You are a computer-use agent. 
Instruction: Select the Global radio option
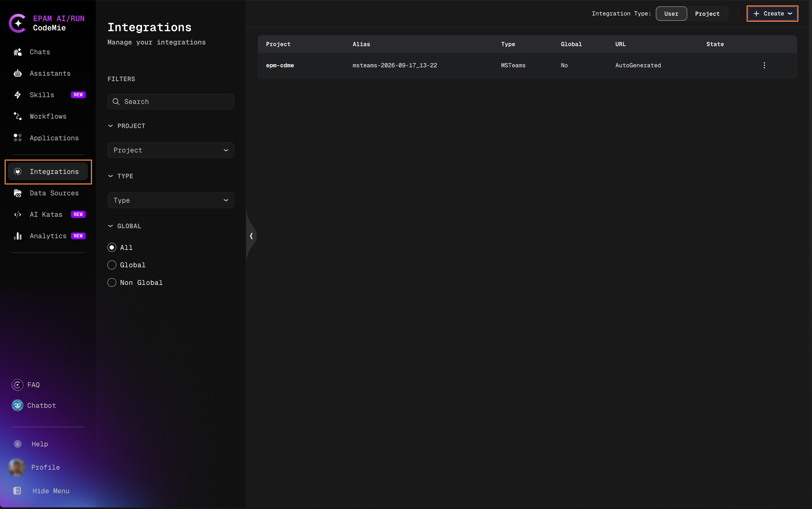pyautogui.click(x=112, y=265)
